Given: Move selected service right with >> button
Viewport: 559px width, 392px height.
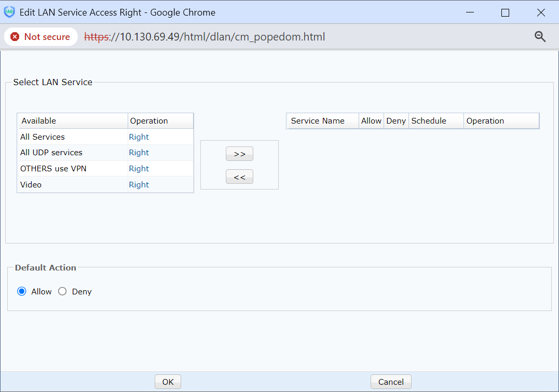Looking at the screenshot, I should click(x=239, y=154).
